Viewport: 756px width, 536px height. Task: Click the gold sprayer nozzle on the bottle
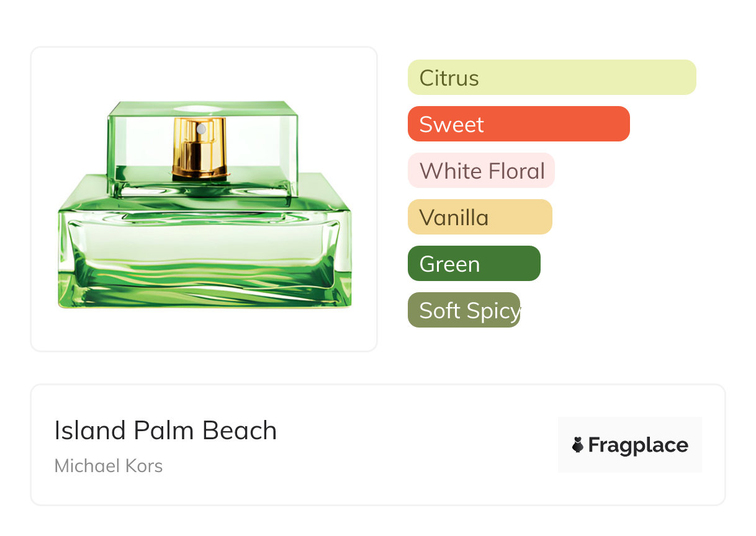[200, 148]
